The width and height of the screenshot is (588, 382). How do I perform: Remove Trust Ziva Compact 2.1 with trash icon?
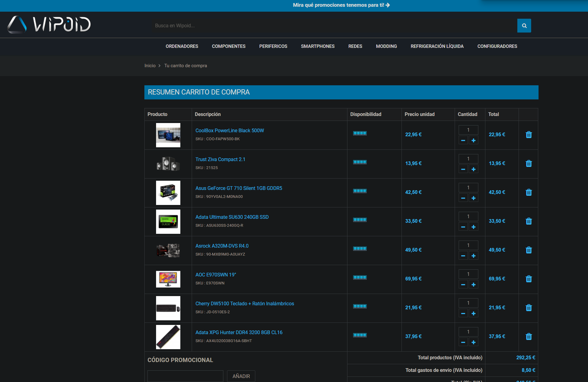pyautogui.click(x=529, y=164)
